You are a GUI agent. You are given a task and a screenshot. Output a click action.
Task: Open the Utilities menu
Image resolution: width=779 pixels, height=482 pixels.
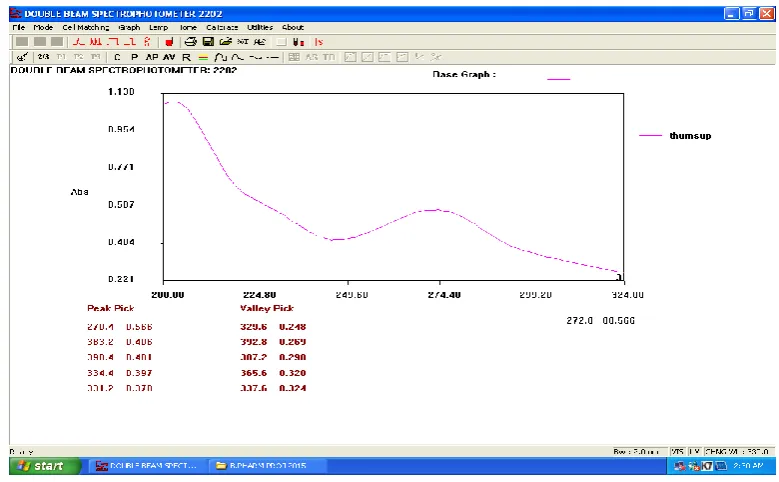click(x=260, y=27)
